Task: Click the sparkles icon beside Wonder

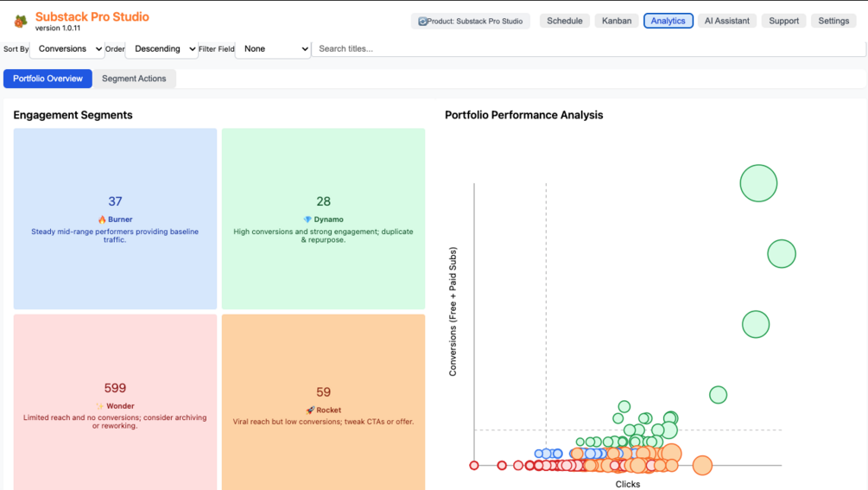Action: coord(100,406)
